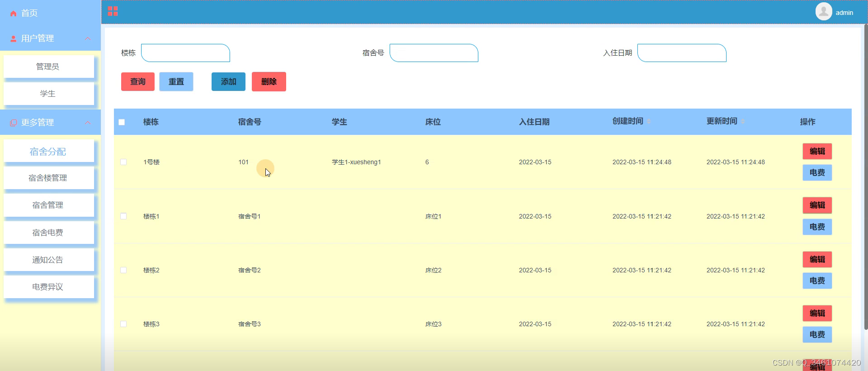Open the 宿舍楼管理 menu item
This screenshot has height=371, width=868.
[49, 178]
